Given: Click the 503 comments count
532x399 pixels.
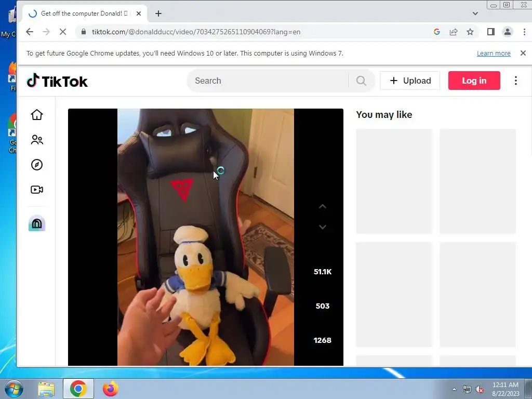Looking at the screenshot, I should click(x=322, y=306).
